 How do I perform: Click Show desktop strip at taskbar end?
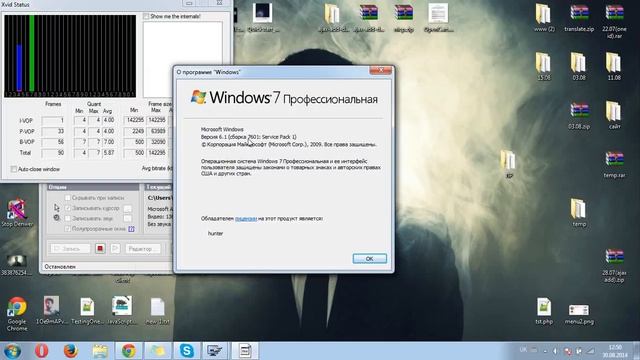[637, 351]
